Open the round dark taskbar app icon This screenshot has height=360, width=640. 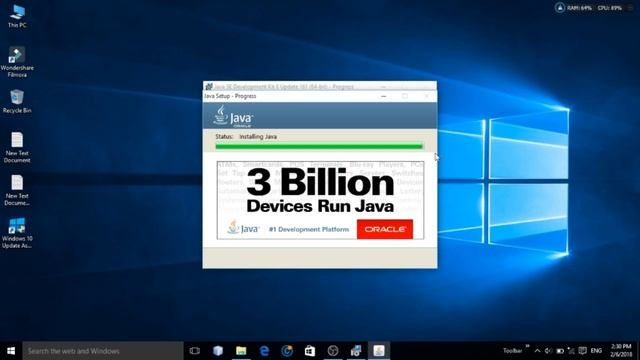(333, 351)
